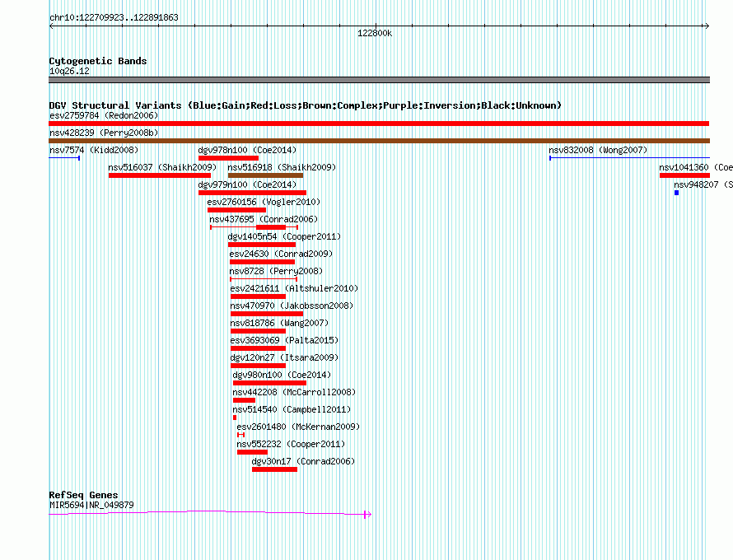
Task: Click dgv980n100 (Coe2014) entry
Action: click(x=269, y=383)
